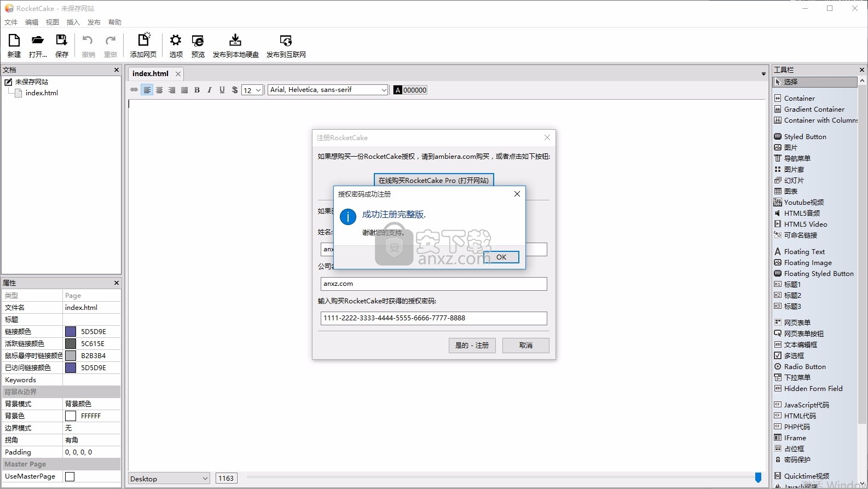The image size is (868, 489).
Task: Switch to the index.html tab
Action: [x=151, y=73]
